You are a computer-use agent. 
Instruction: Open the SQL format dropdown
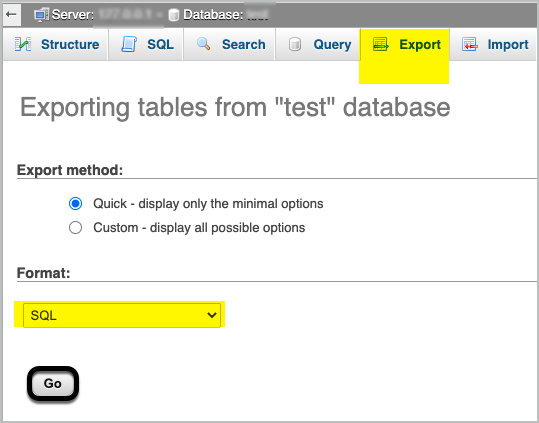coord(122,315)
